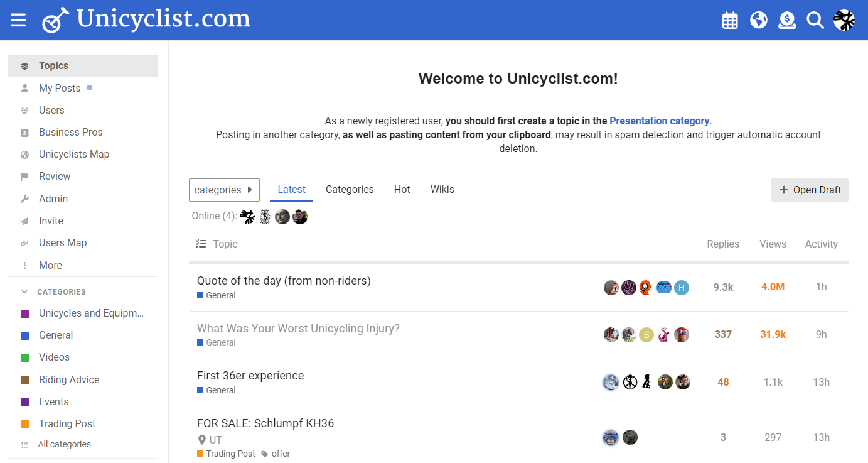The image size is (868, 463).
Task: Select the Trading Post orange category
Action: [x=67, y=423]
